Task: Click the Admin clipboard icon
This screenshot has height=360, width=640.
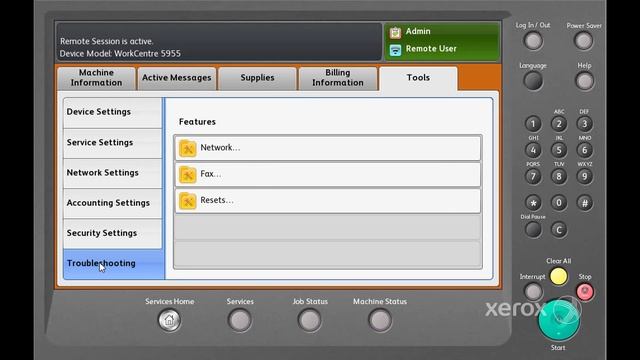Action: click(x=395, y=32)
